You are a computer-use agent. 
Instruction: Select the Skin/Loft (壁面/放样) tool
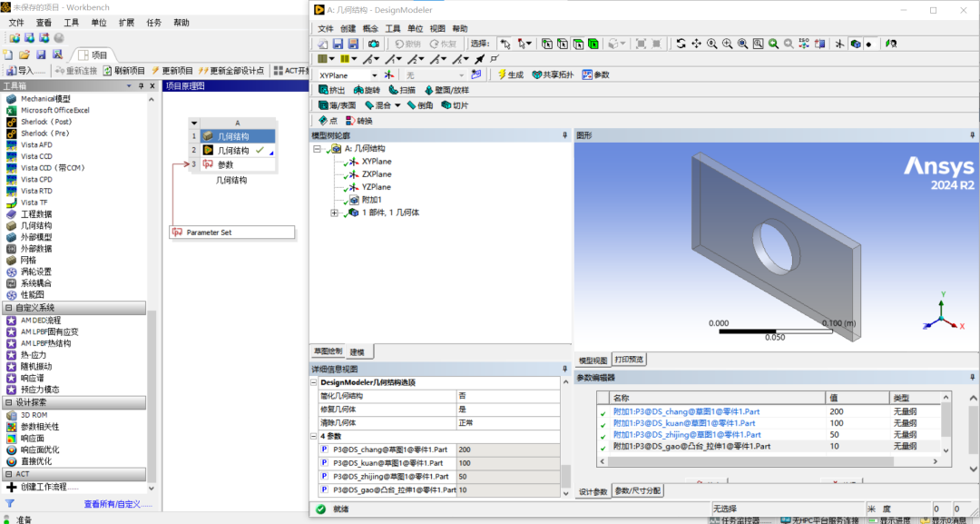click(446, 90)
